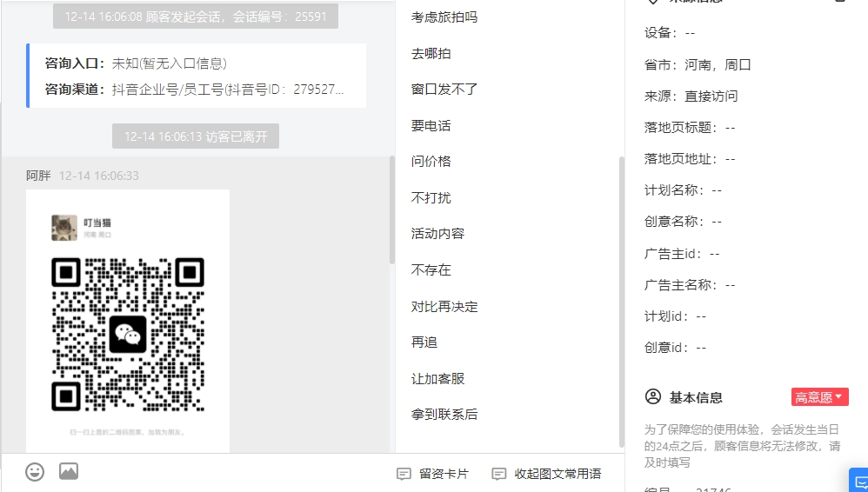Screen dimensions: 868x492
Task: Click the blue chat bubble icon at bottom right
Action: (x=859, y=481)
